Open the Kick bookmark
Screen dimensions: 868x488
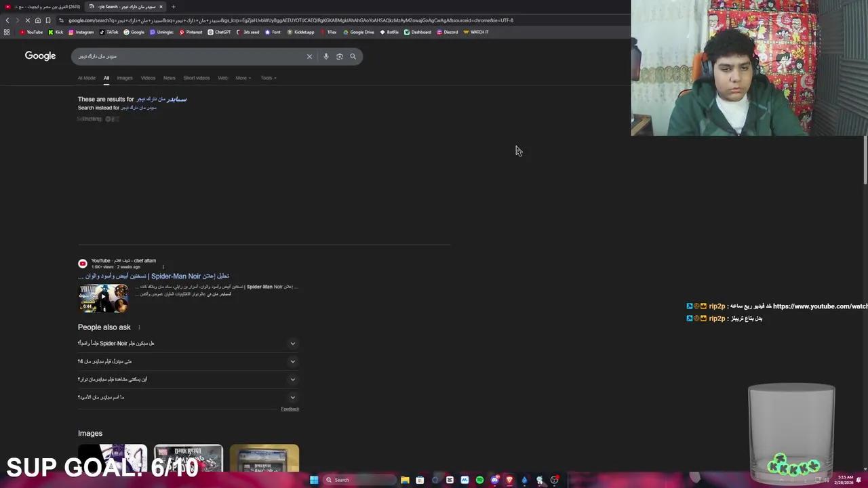[56, 32]
